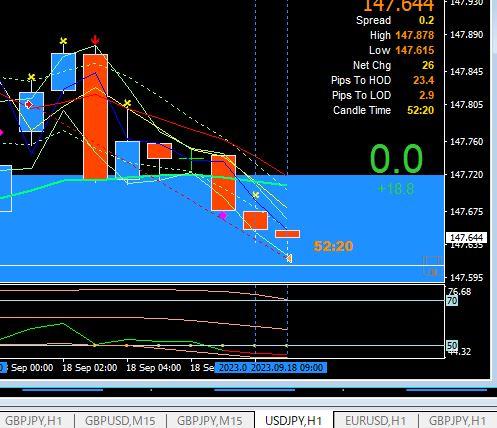
Task: Click the 18 Sep 02:00 time axis label
Action: tap(90, 368)
